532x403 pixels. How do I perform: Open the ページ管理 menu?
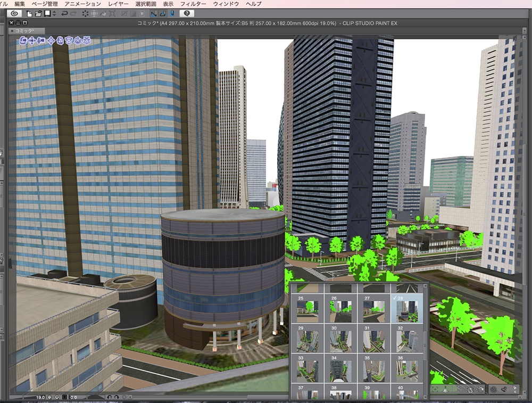pyautogui.click(x=45, y=4)
